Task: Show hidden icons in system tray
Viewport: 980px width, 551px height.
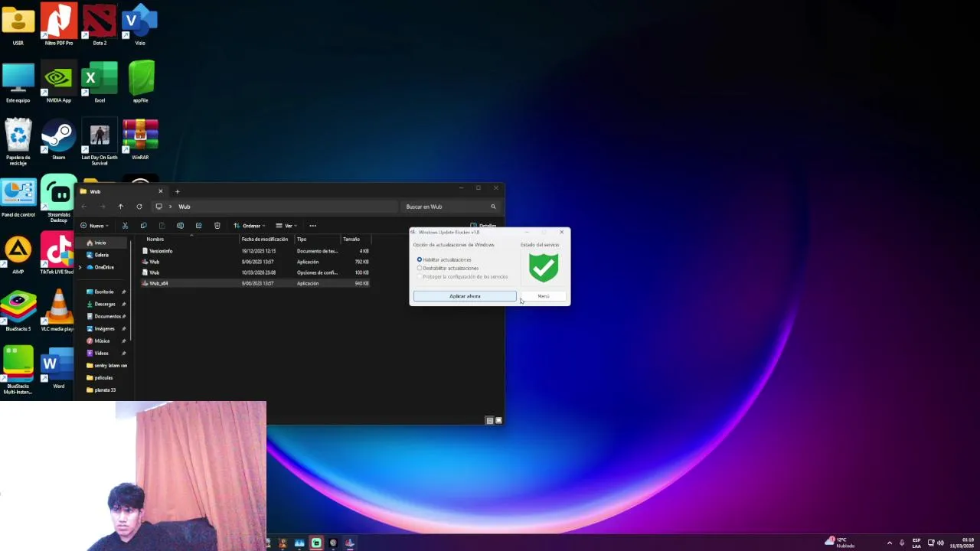Action: click(x=889, y=543)
